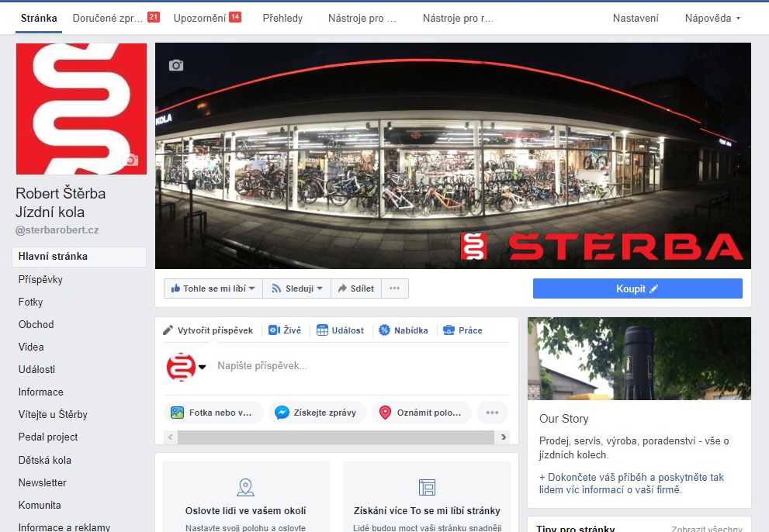Open Obchod in the sidebar
Viewport: 769px width, 532px height.
[36, 325]
